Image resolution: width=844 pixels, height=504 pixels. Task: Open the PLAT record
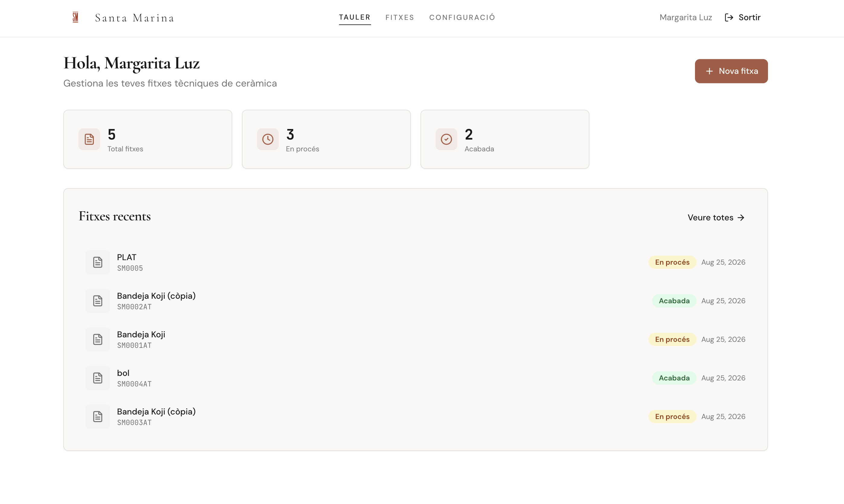(x=415, y=262)
